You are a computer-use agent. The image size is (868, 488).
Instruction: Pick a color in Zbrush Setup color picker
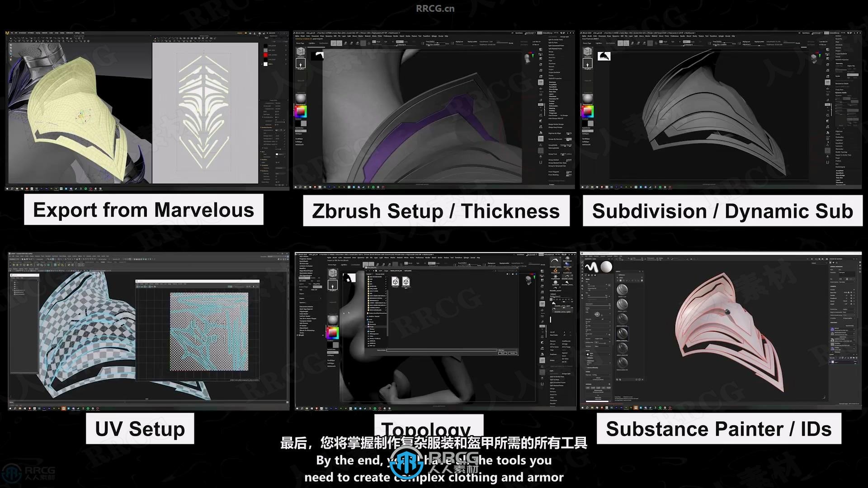301,112
